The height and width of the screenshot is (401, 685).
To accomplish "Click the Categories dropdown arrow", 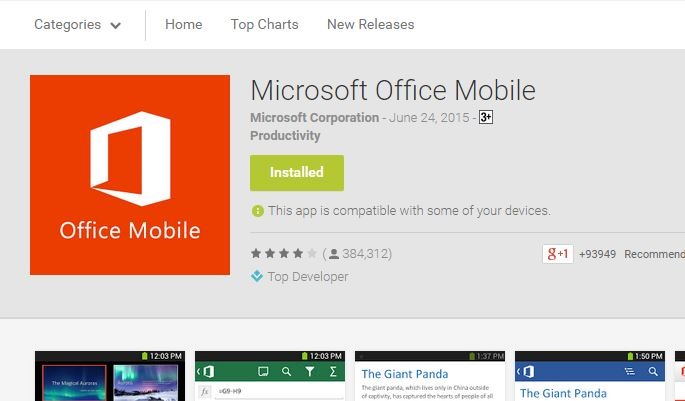I will (116, 25).
